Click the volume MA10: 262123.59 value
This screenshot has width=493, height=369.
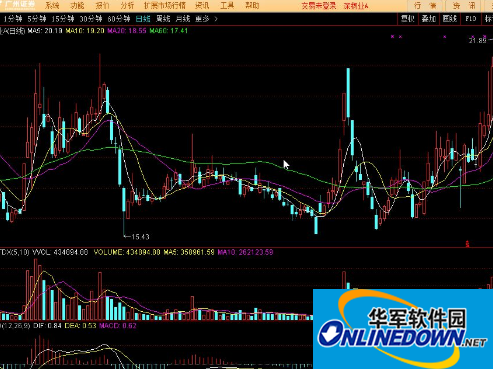245,252
